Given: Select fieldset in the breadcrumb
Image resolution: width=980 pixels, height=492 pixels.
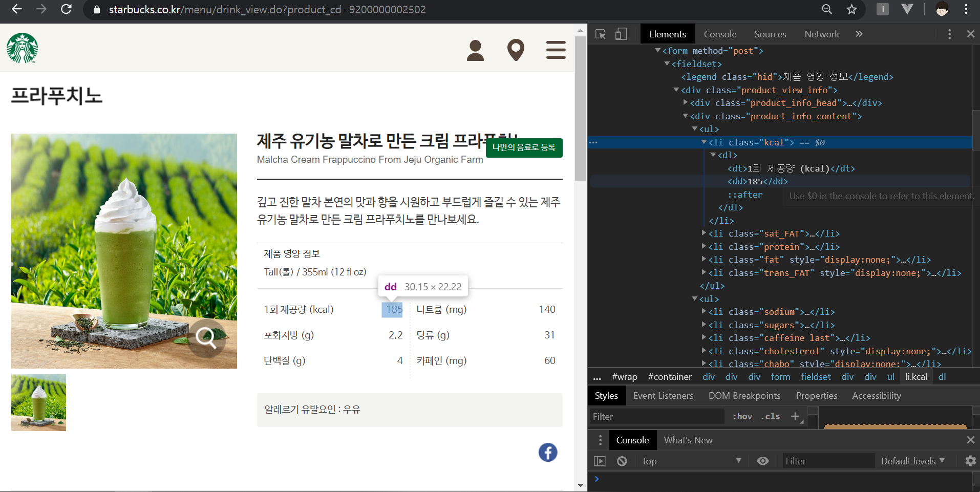Looking at the screenshot, I should [x=816, y=377].
